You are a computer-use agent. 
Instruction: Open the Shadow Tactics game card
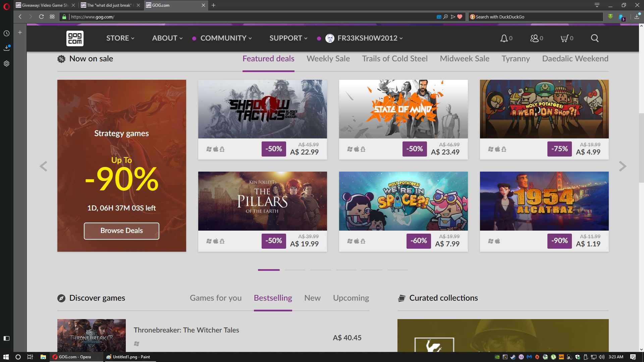point(262,120)
